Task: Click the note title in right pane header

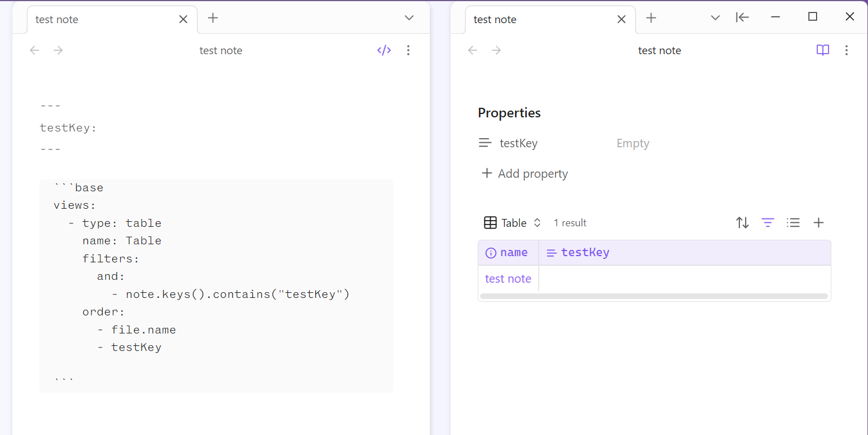Action: 659,50
